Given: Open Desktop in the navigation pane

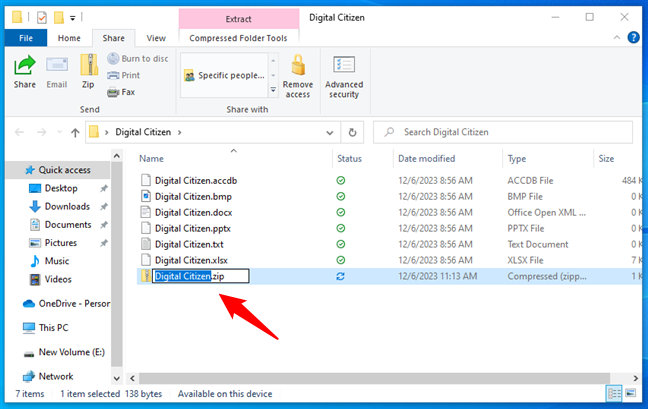Looking at the screenshot, I should coord(61,188).
